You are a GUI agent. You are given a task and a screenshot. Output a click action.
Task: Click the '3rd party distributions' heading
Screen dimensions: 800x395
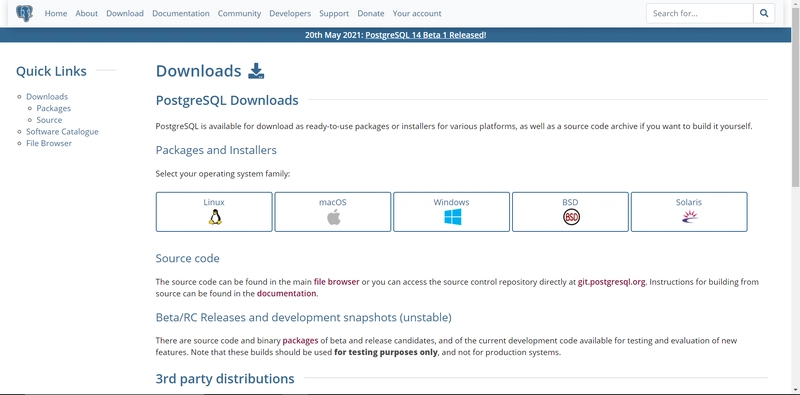click(225, 379)
